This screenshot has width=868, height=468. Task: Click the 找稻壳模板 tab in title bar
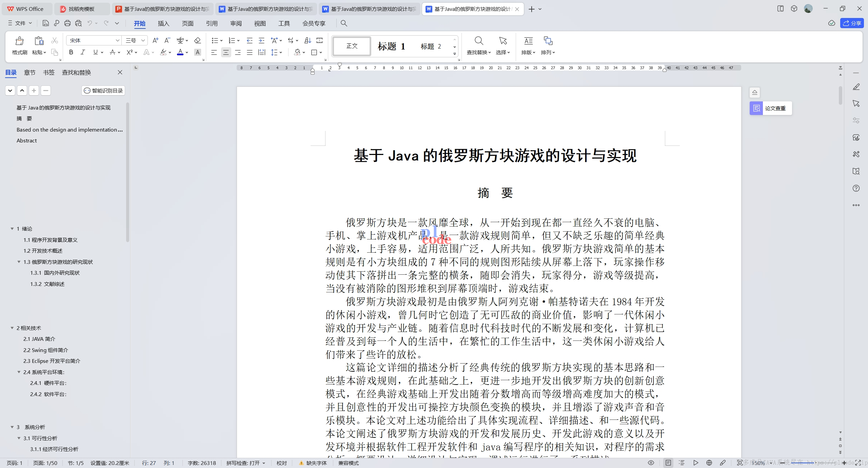81,9
